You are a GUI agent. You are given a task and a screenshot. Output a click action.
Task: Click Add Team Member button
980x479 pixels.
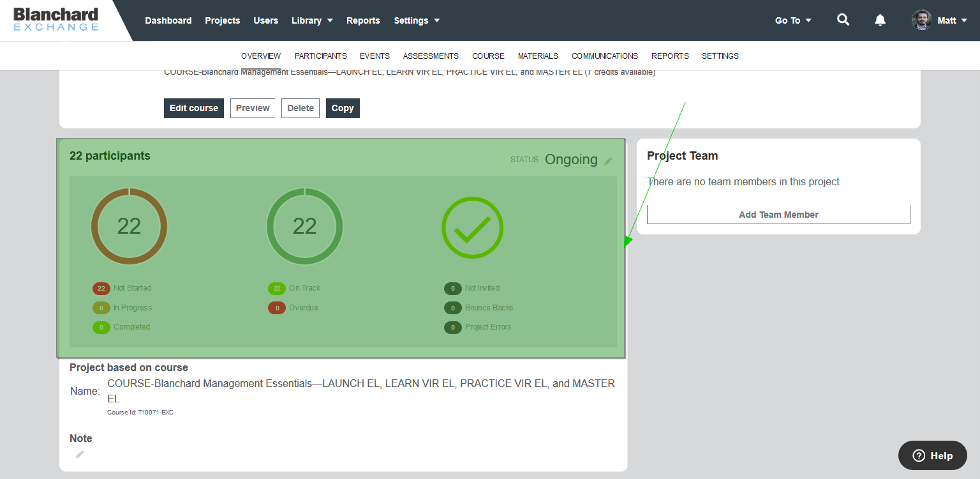778,215
